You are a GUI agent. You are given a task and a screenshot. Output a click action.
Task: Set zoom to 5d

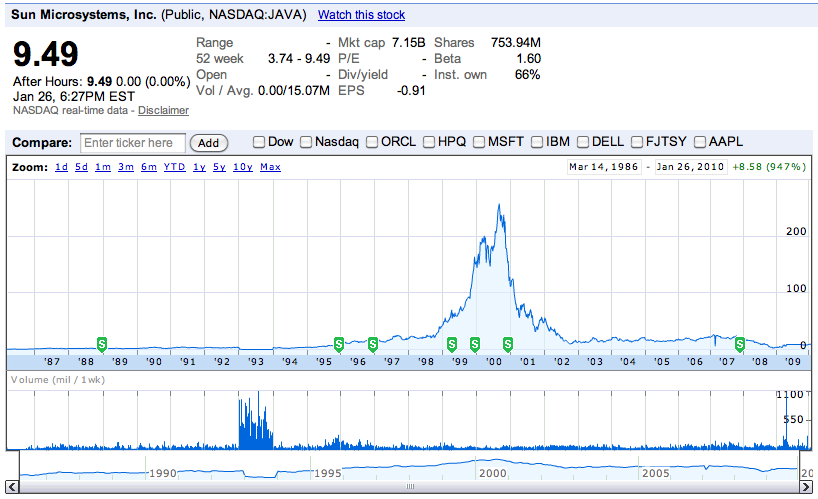click(81, 167)
